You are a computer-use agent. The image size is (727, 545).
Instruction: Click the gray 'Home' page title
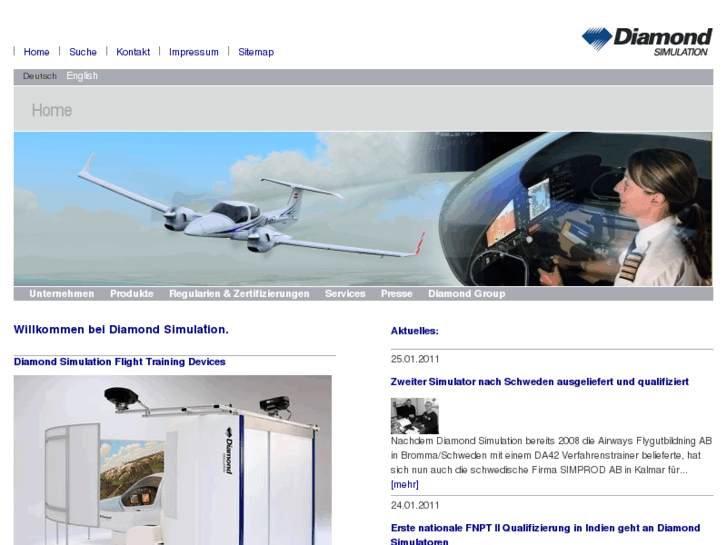click(x=52, y=110)
